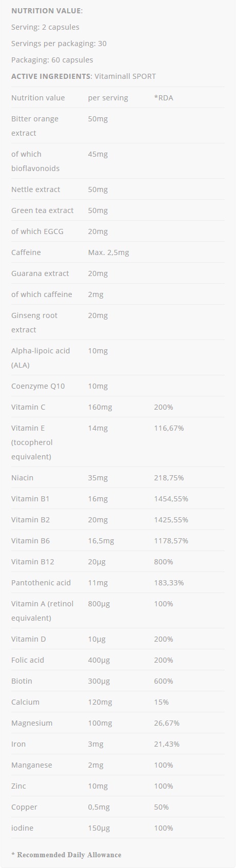
Task: Click the Coenzyme Q10 row label
Action: (x=38, y=386)
